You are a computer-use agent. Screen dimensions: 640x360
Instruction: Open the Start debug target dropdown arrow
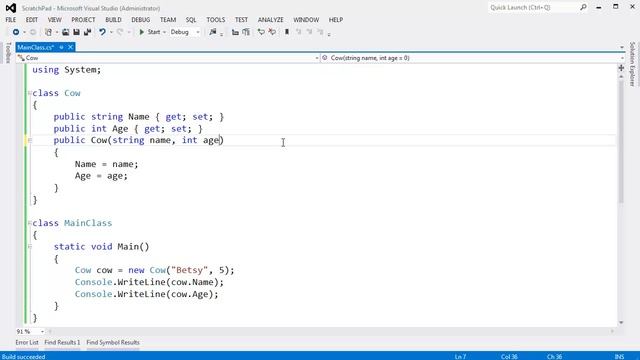point(164,32)
